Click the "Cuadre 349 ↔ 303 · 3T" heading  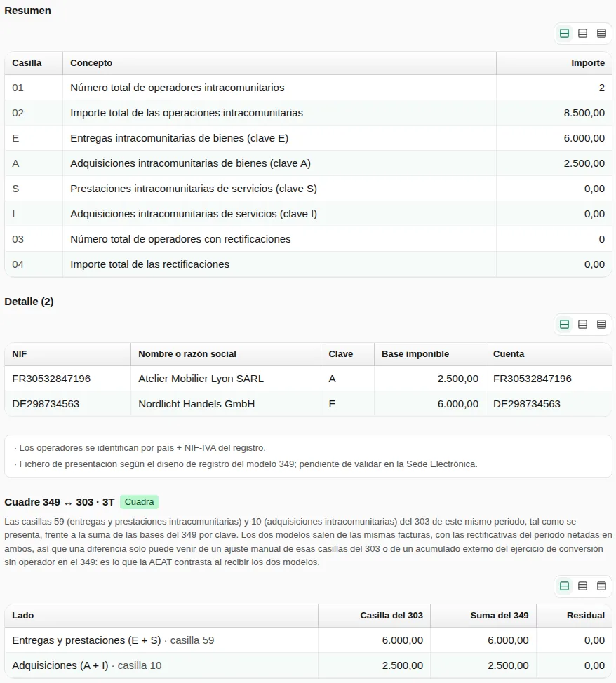(60, 502)
